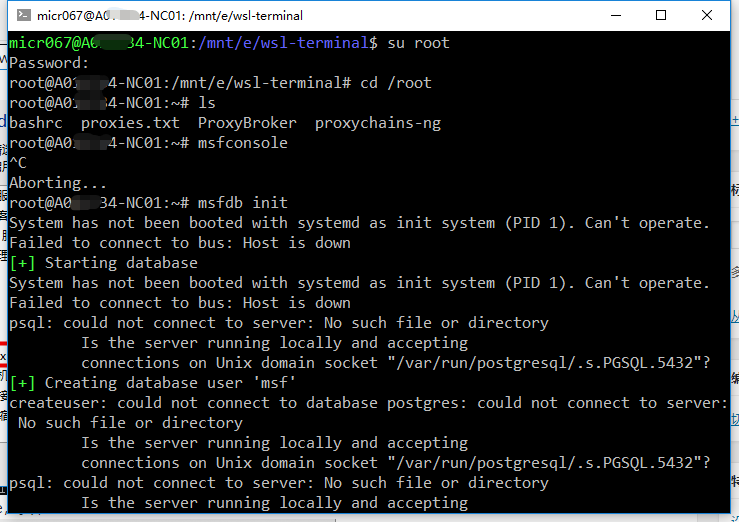Close the wsl-terminal window

(x=706, y=16)
